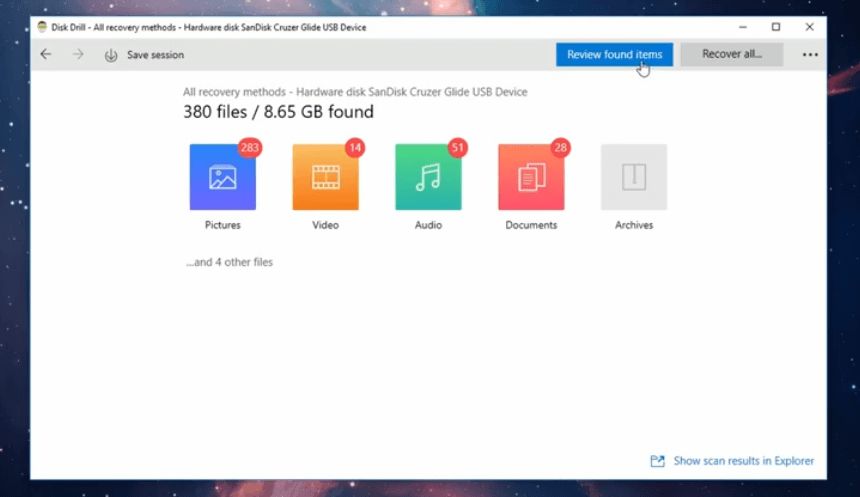The height and width of the screenshot is (497, 860).
Task: Open the Archives category tile
Action: pos(633,177)
